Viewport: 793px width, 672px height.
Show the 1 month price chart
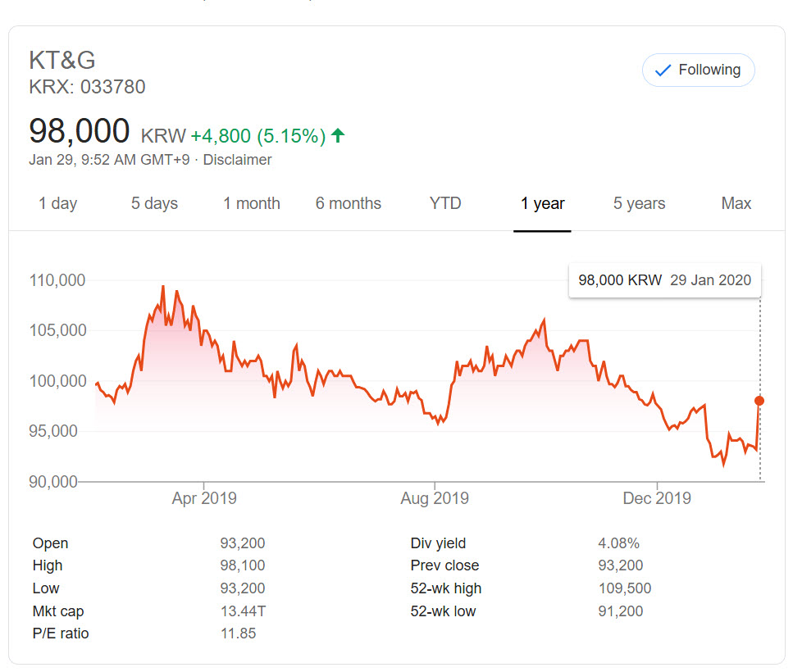pyautogui.click(x=251, y=203)
